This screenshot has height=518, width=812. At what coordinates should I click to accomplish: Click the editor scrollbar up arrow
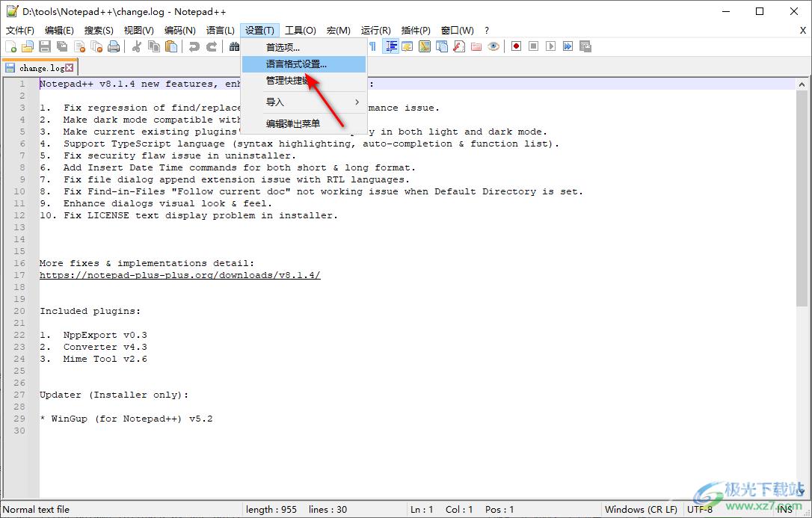[x=802, y=84]
